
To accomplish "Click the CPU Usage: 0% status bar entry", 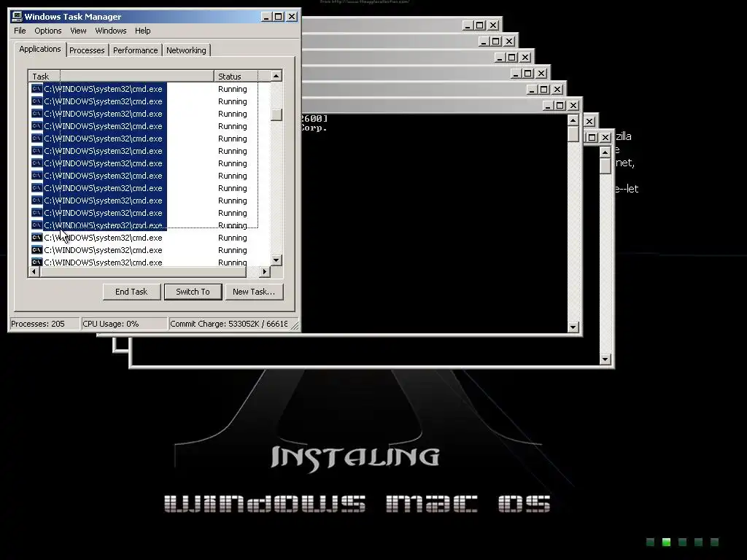I will (x=124, y=324).
